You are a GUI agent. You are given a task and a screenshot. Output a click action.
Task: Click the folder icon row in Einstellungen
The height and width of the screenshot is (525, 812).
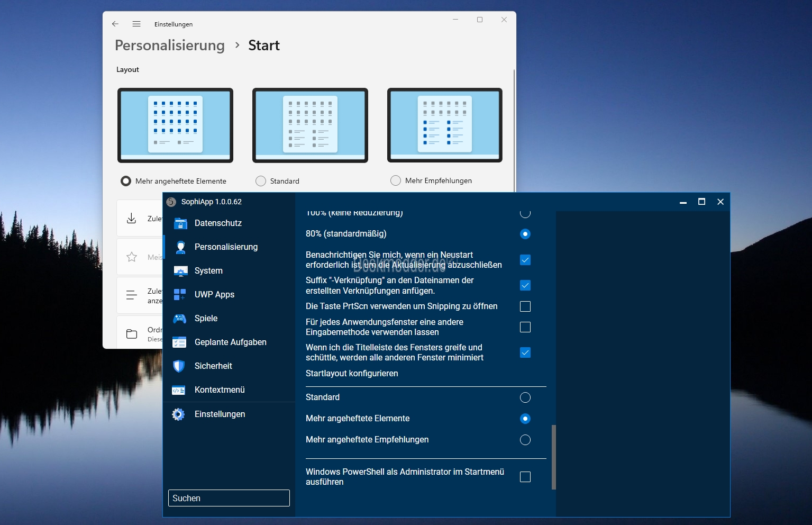tap(132, 334)
